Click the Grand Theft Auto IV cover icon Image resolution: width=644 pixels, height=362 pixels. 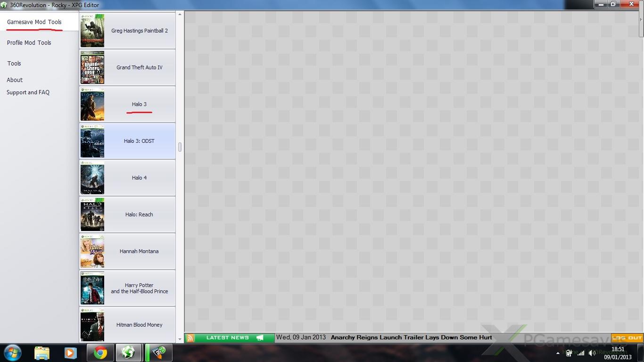(x=92, y=67)
